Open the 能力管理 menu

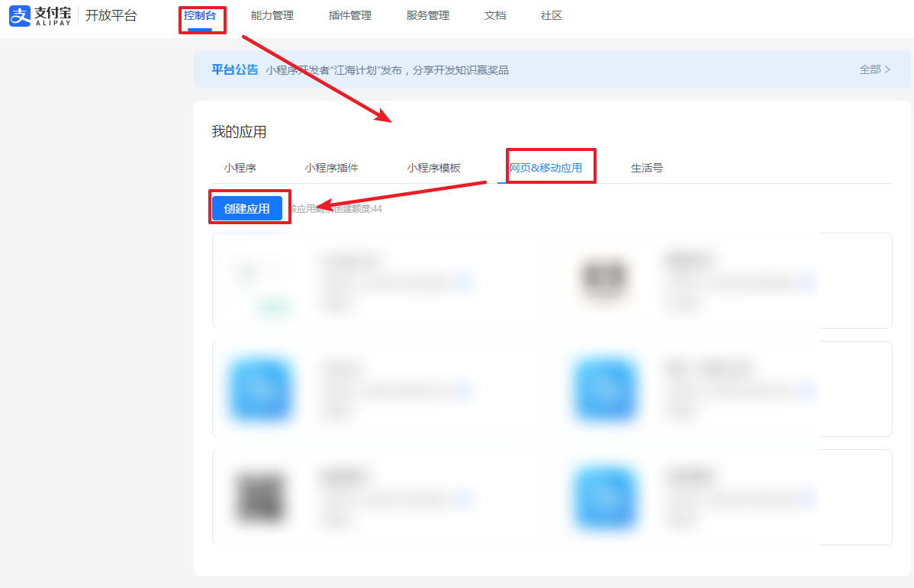click(x=272, y=16)
